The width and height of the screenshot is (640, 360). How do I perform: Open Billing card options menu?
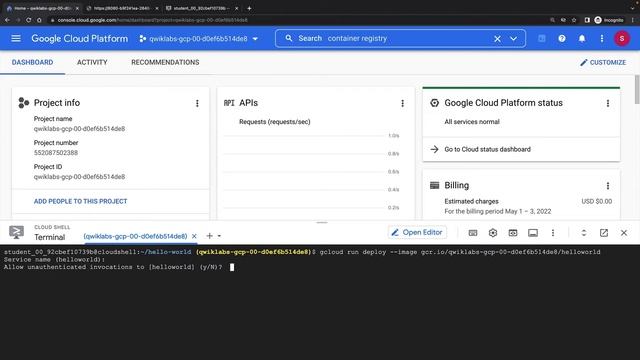pyautogui.click(x=608, y=186)
